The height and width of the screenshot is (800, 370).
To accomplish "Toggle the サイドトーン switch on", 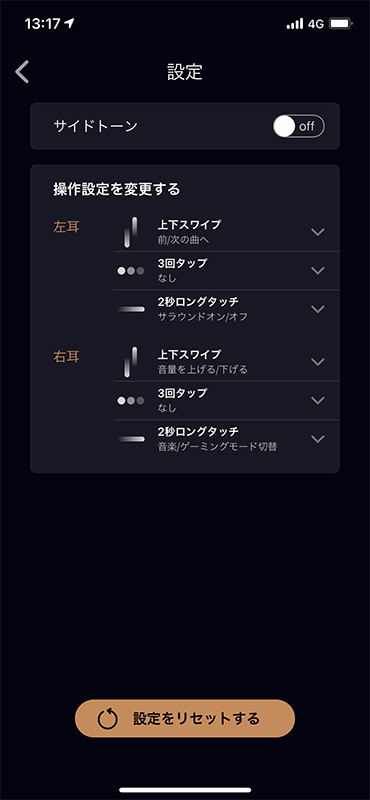I will coord(299,126).
